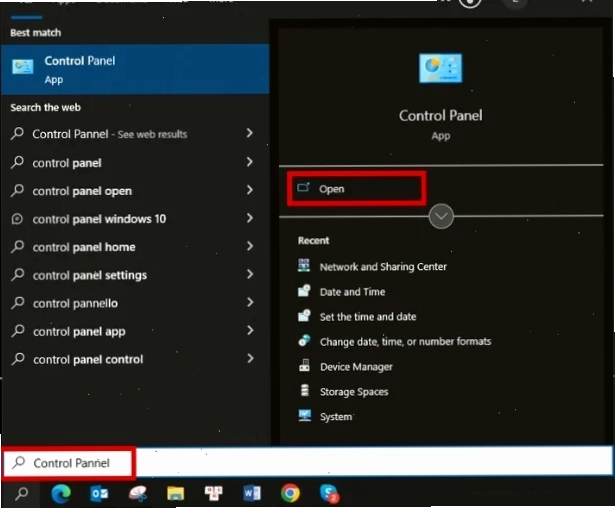The image size is (615, 509).
Task: Expand the 'control panel windows 10' arrow
Action: [x=250, y=218]
